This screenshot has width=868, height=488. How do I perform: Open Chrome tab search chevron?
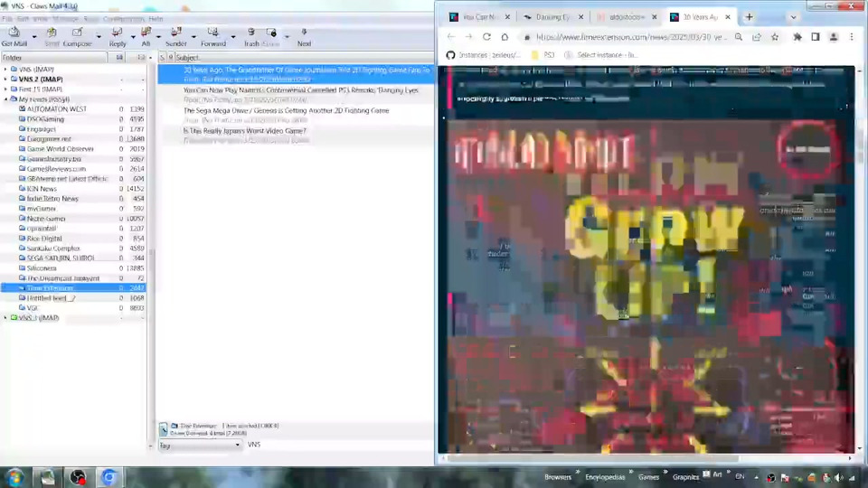793,17
